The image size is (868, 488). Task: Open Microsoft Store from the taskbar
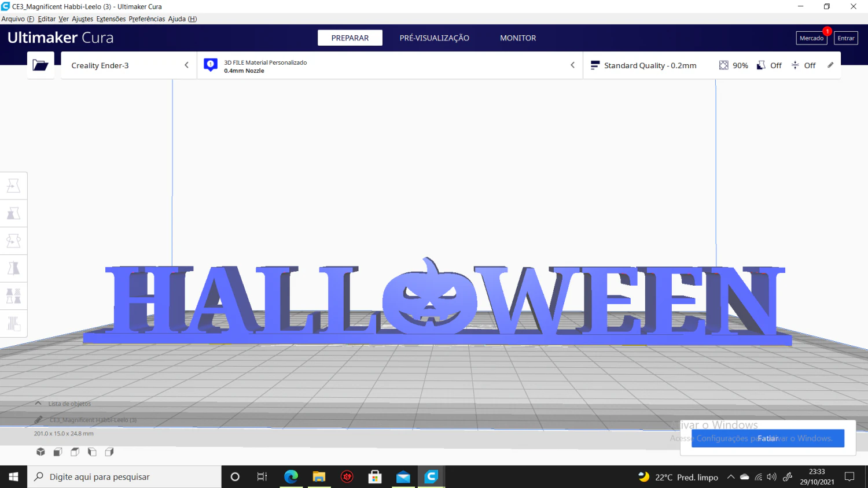[375, 476]
